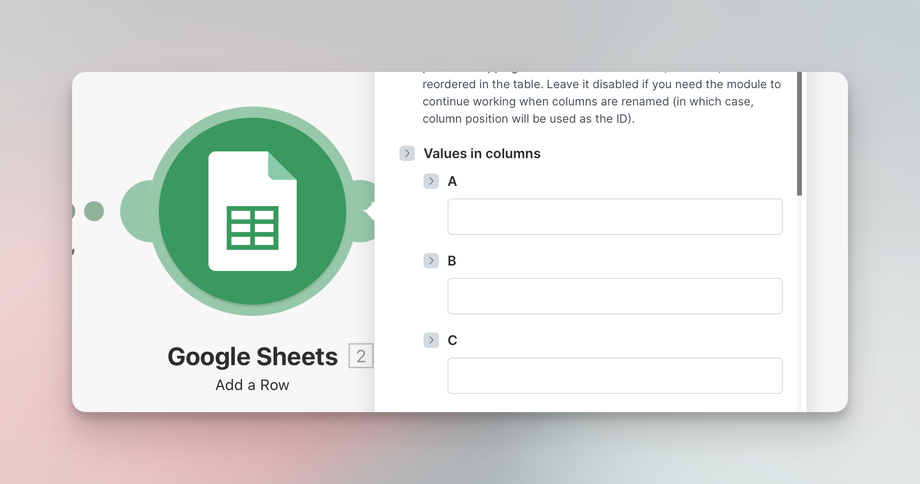The width and height of the screenshot is (920, 484).
Task: Click the Values in columns heading
Action: (x=482, y=154)
